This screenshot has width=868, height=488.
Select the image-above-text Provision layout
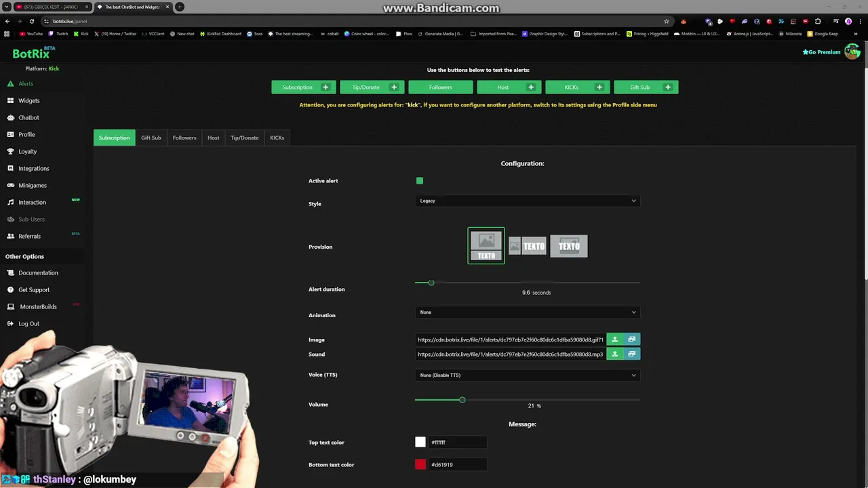[486, 245]
